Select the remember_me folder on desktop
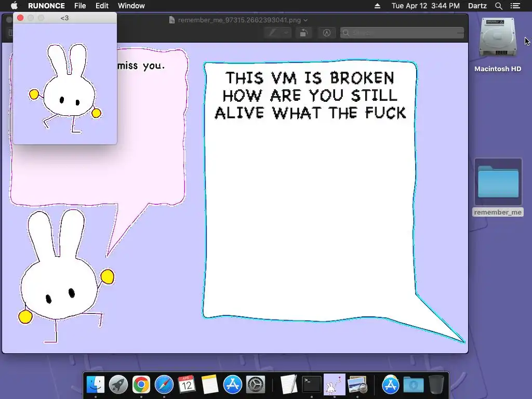Viewport: 532px width, 399px height. pos(498,182)
